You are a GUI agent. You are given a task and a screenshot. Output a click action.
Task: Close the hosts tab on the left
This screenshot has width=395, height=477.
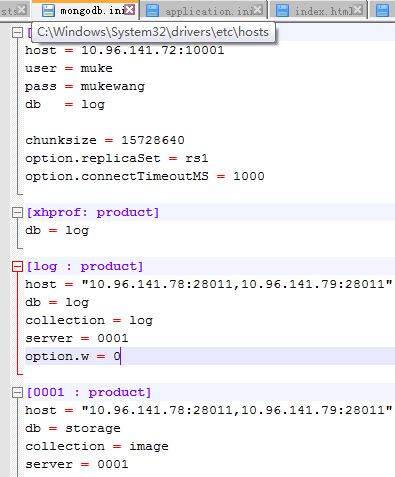[22, 10]
